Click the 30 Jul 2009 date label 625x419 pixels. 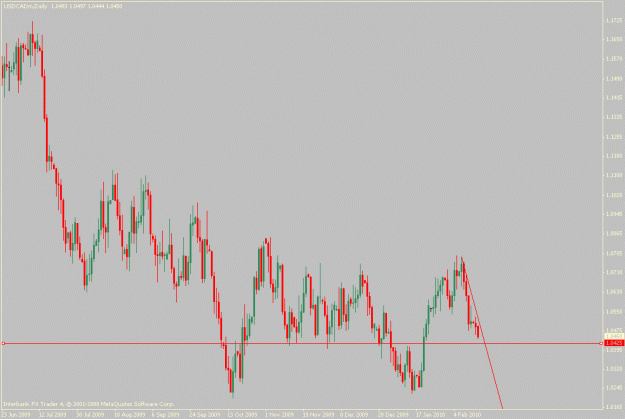tap(91, 415)
